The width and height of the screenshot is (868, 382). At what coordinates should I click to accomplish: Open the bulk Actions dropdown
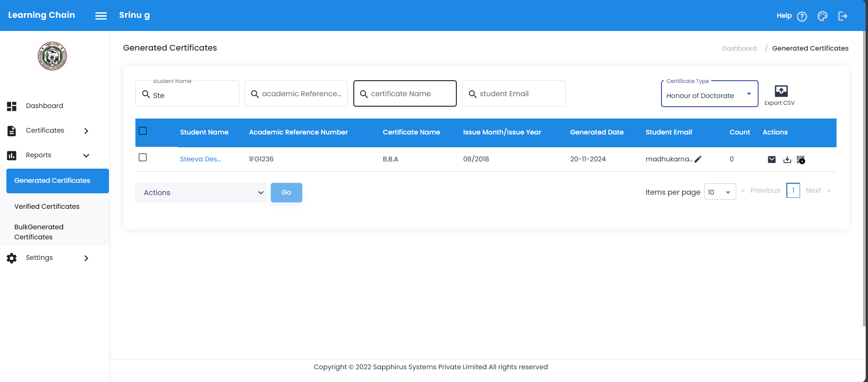(x=201, y=193)
